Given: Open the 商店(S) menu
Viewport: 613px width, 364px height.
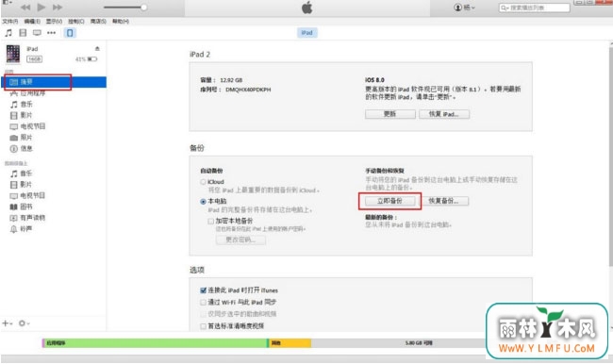Looking at the screenshot, I should [x=98, y=21].
